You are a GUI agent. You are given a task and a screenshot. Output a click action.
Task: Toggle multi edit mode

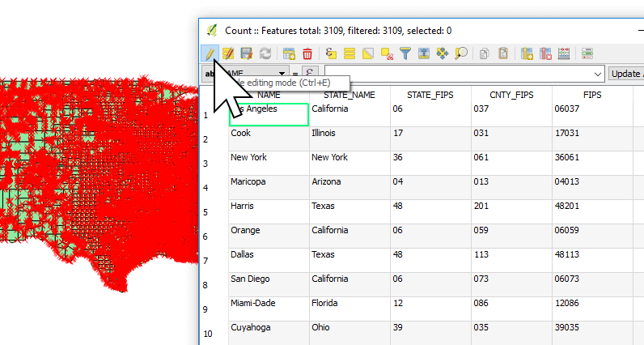coord(228,53)
